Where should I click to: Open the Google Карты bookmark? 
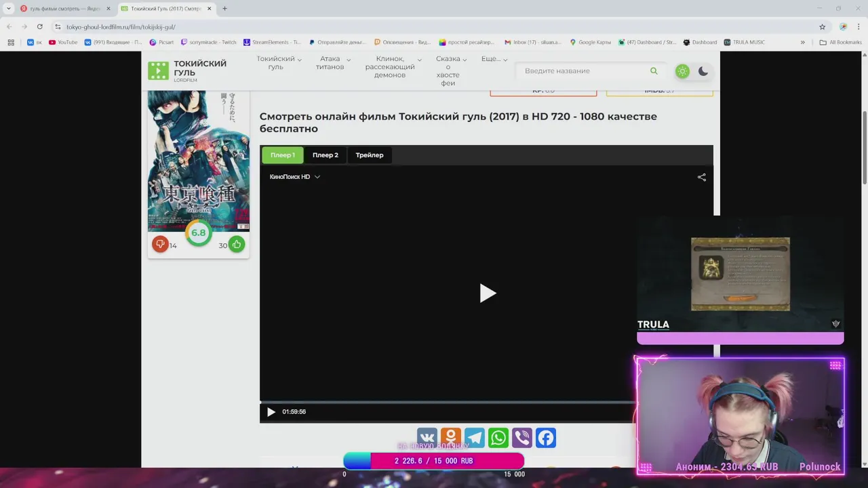[591, 42]
